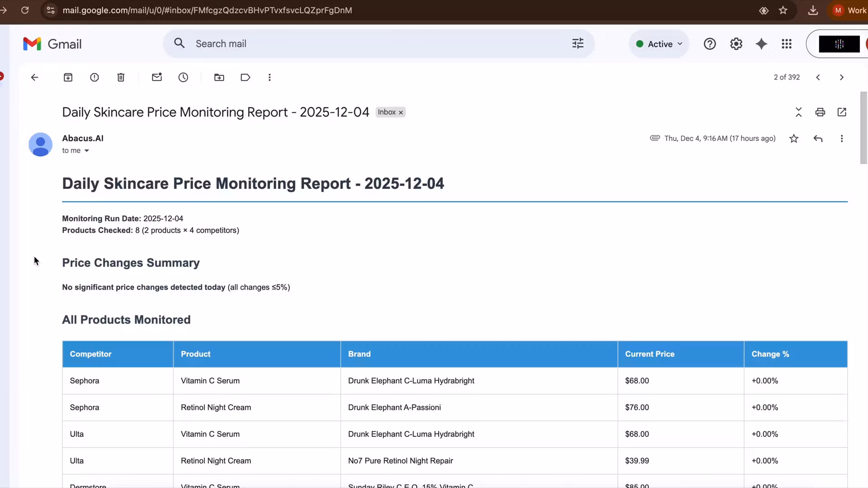Collapse all messages in the conversation
This screenshot has height=488, width=868.
pyautogui.click(x=798, y=112)
